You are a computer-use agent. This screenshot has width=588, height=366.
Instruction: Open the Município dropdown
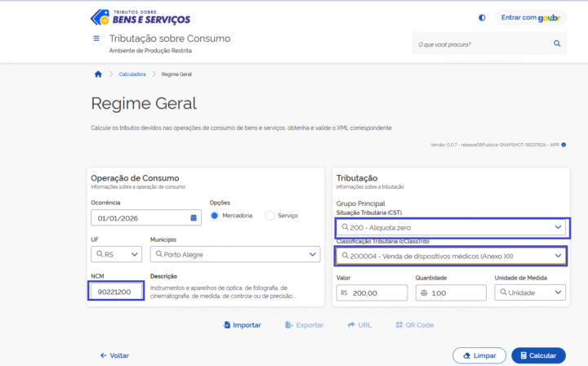(x=234, y=255)
